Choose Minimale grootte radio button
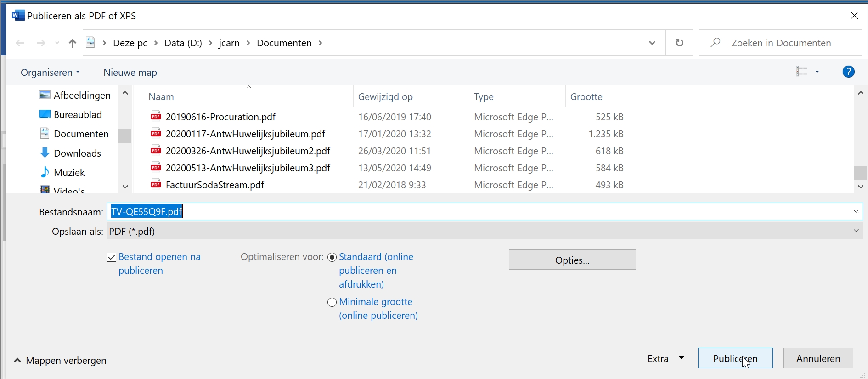Viewport: 868px width, 379px height. (x=332, y=302)
